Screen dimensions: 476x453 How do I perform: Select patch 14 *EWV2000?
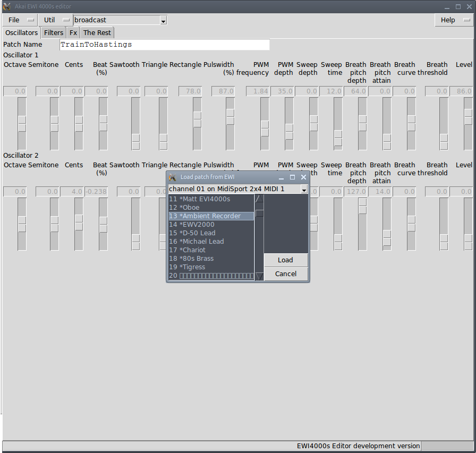(x=211, y=225)
